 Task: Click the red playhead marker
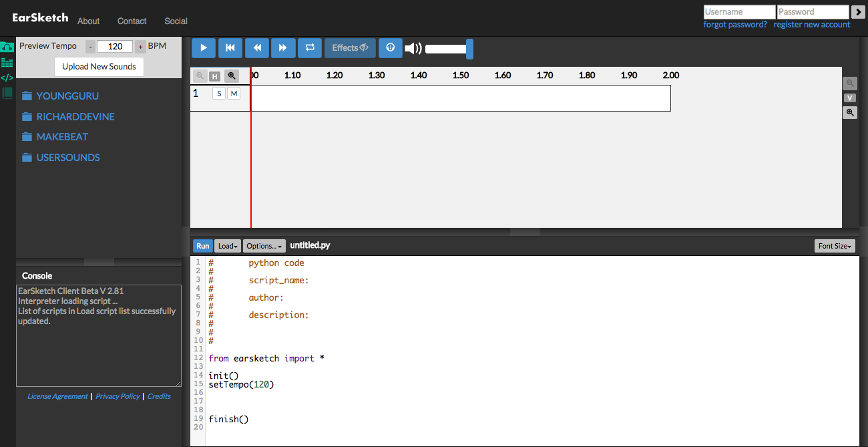(250, 147)
